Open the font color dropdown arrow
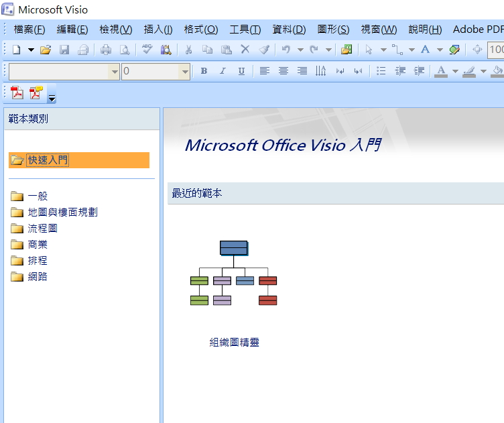504x423 pixels. (x=455, y=71)
